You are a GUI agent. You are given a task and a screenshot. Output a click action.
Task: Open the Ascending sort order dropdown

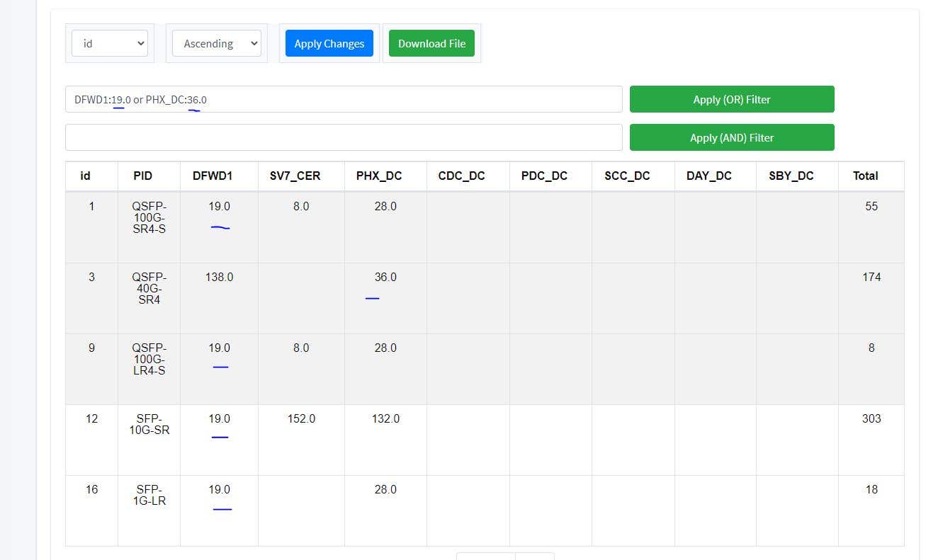click(217, 43)
